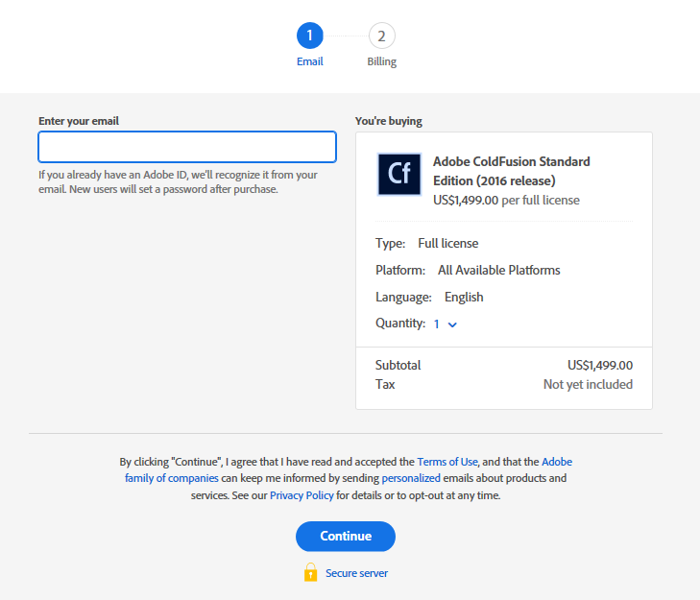Click the Full license type value

pyautogui.click(x=447, y=243)
